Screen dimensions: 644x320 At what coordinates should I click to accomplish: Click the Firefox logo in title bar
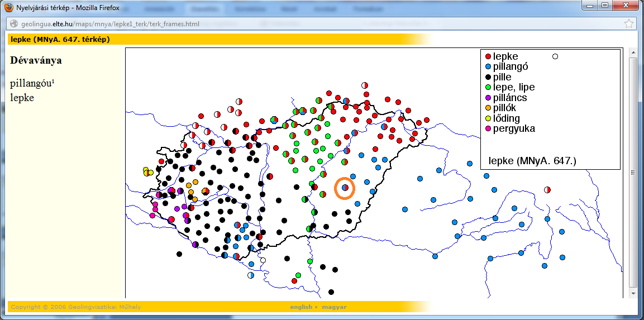(8, 7)
